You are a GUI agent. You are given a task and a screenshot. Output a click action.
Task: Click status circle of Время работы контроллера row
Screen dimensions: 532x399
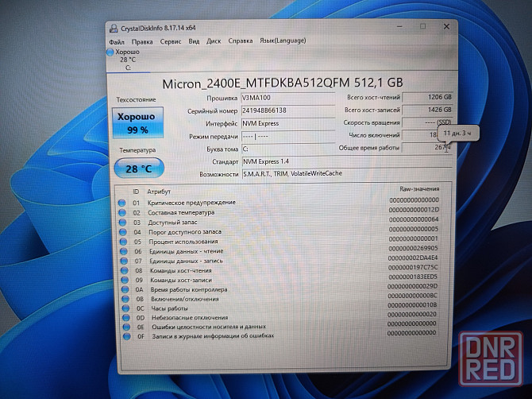pos(125,289)
